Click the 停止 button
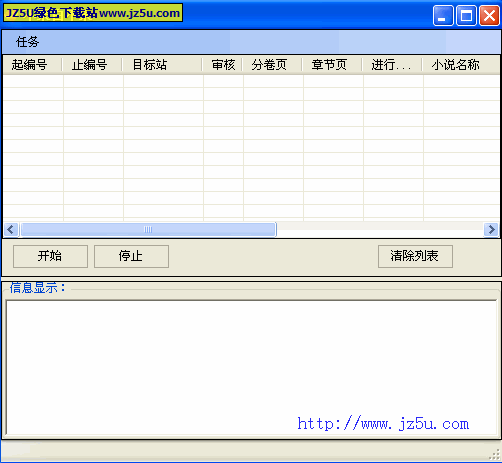Image resolution: width=502 pixels, height=463 pixels. [131, 256]
